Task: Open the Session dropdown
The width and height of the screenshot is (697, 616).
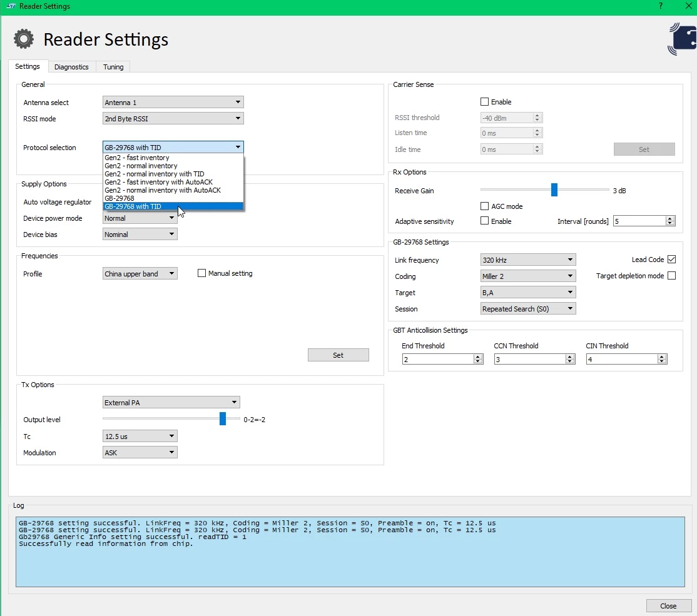Action: 528,308
